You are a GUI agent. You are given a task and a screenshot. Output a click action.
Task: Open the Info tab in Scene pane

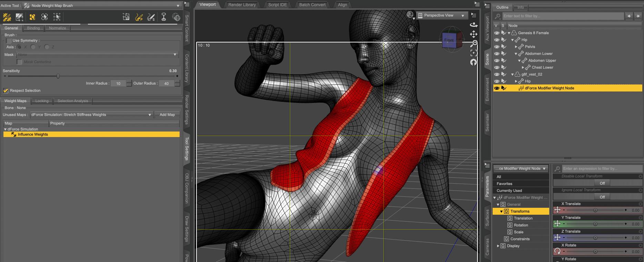coord(521,7)
